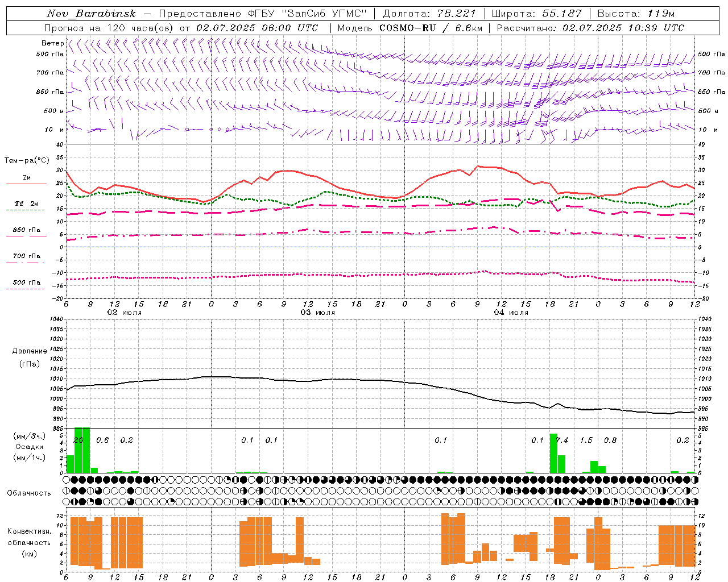Click the Долгота: 78.221 value
The image size is (728, 582).
pos(431,14)
